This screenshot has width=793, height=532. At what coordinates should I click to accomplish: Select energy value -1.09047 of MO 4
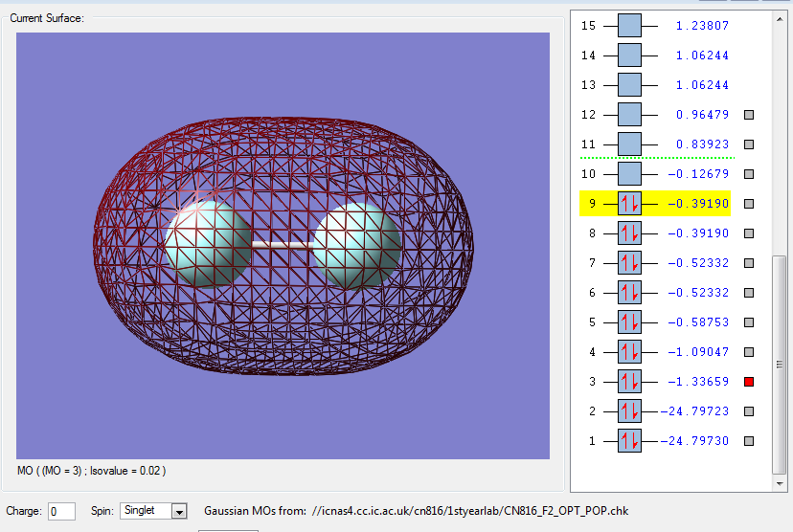coord(699,352)
